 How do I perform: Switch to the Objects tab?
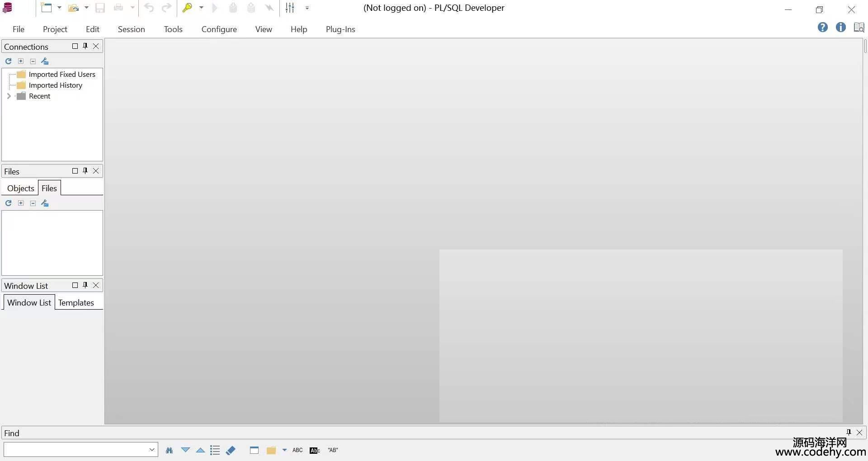(x=21, y=188)
